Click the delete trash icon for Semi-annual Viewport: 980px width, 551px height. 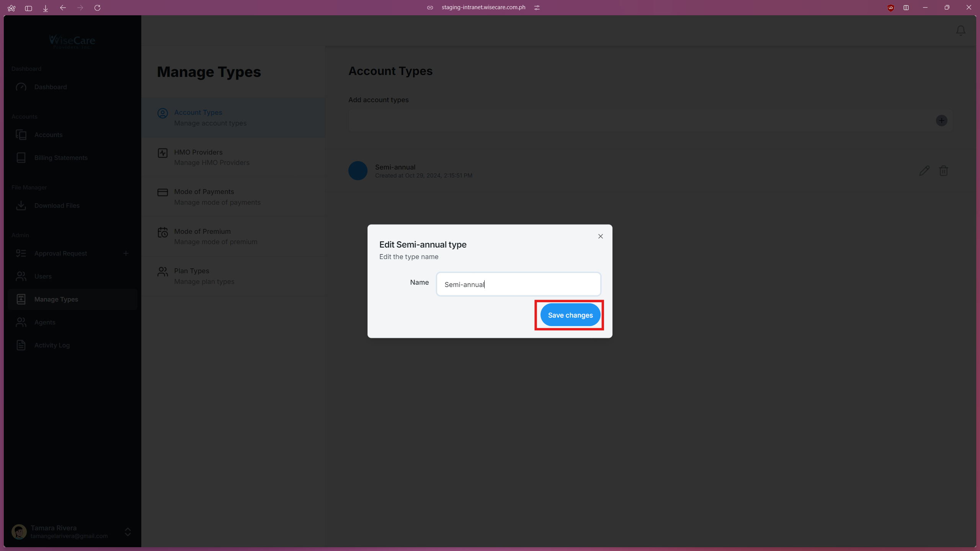click(943, 171)
